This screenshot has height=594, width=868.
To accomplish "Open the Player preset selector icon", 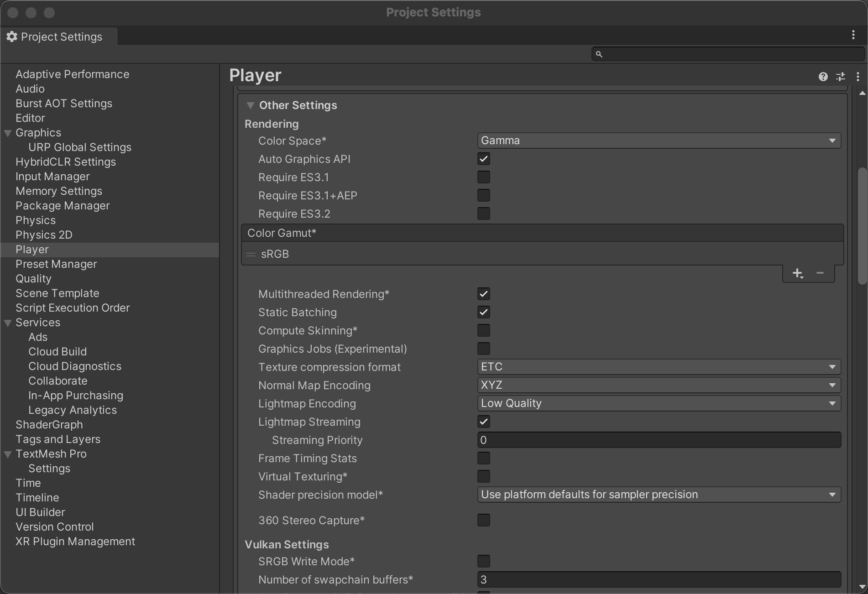I will [841, 77].
